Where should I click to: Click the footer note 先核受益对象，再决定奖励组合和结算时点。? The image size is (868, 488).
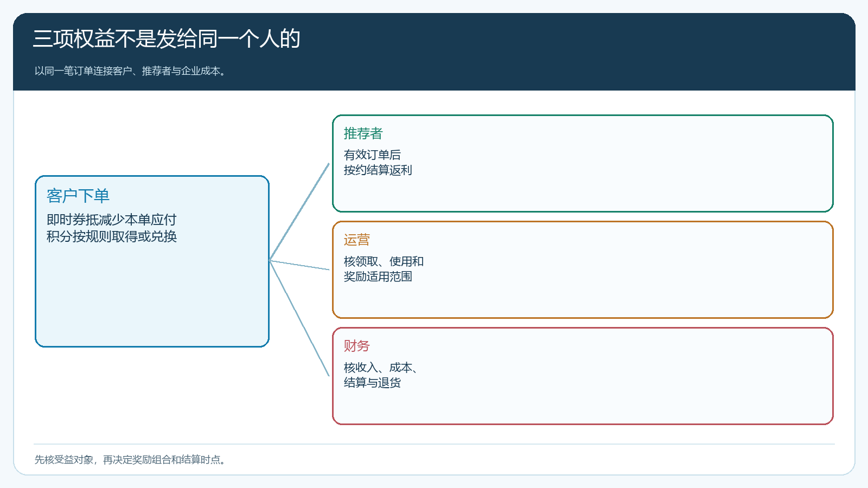tap(130, 460)
